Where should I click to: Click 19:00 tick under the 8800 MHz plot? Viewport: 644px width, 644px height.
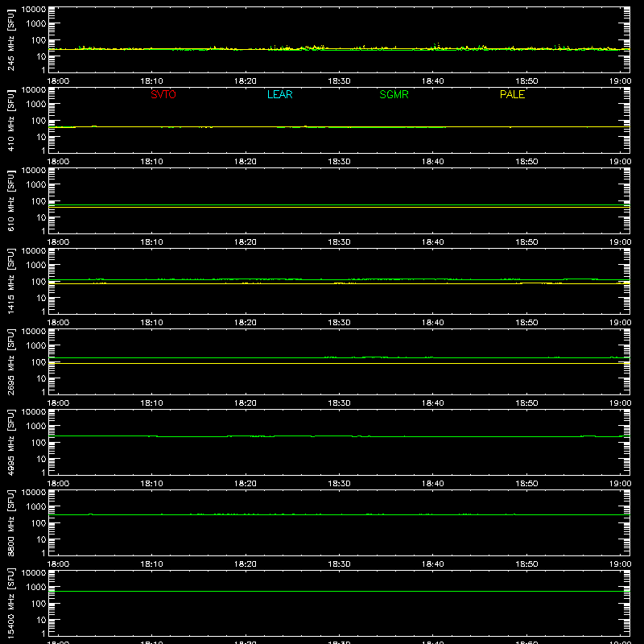(x=620, y=564)
